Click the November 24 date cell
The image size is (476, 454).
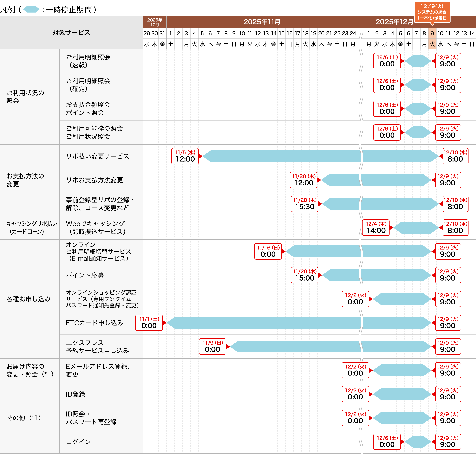point(353,33)
